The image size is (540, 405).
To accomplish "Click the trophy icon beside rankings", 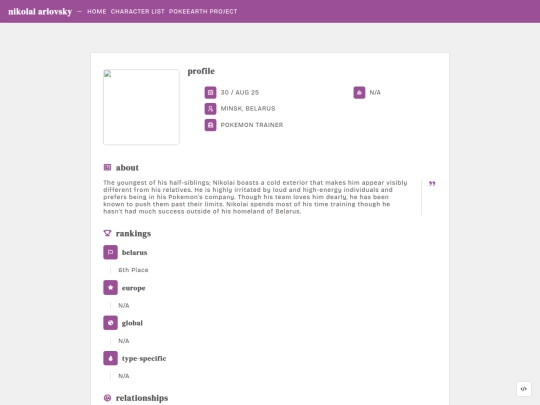I will click(107, 233).
